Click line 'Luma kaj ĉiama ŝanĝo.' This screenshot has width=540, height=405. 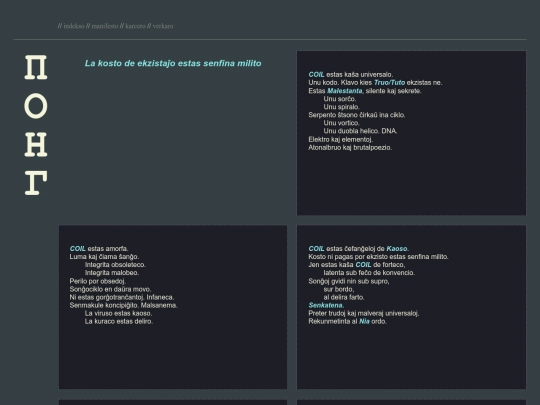pos(104,257)
